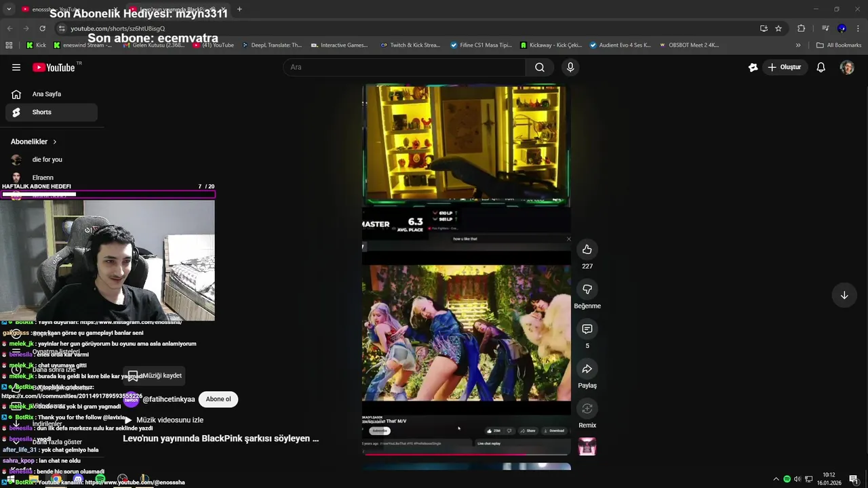Open the YouTube hamburger guide menu
This screenshot has width=868, height=488.
point(16,67)
